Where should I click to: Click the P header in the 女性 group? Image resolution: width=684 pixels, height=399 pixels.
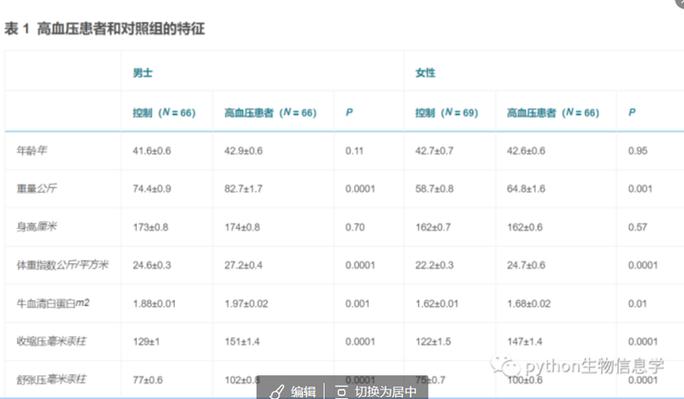pyautogui.click(x=632, y=113)
